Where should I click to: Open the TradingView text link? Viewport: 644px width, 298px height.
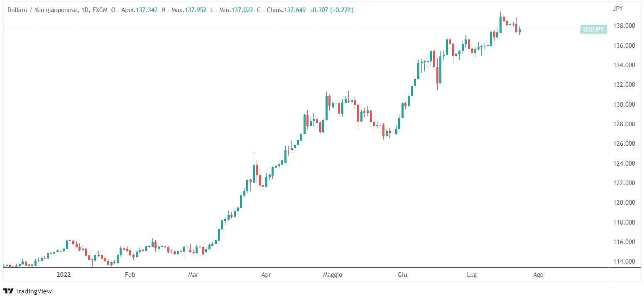[x=33, y=291]
